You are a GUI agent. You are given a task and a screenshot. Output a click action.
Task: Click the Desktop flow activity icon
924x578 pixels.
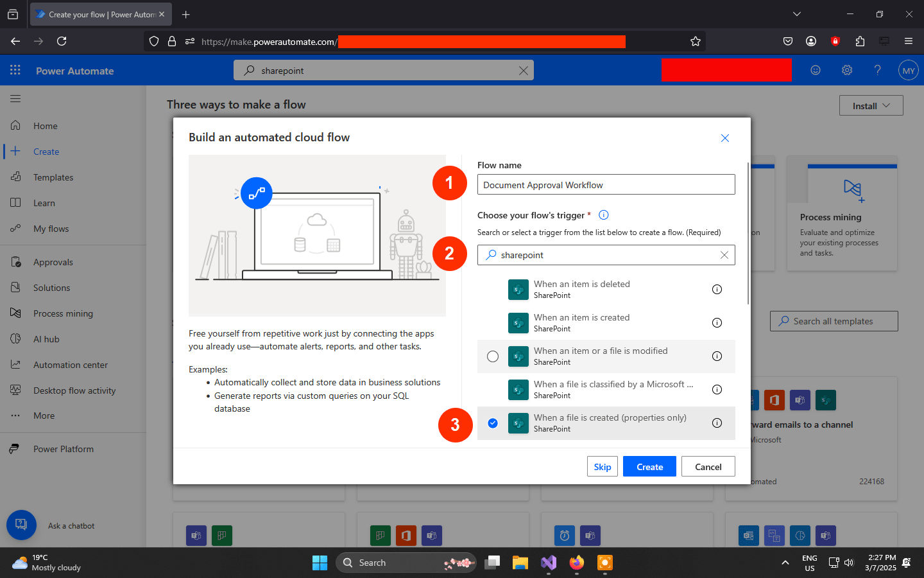(x=15, y=390)
